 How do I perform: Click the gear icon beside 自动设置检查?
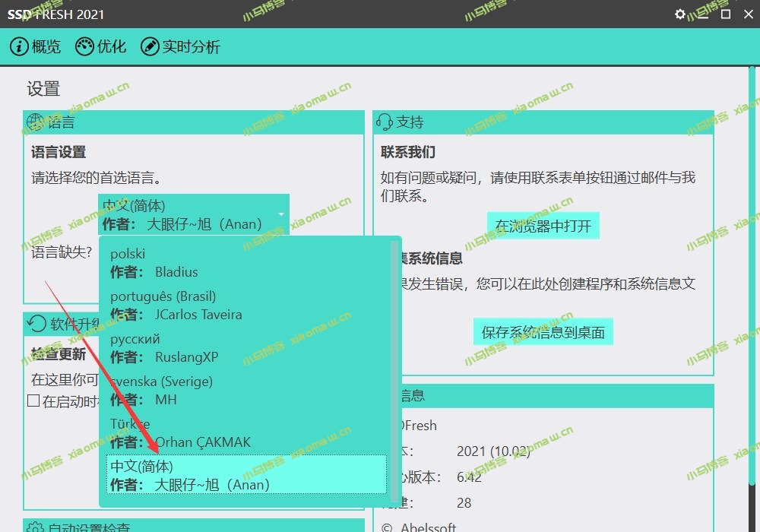pyautogui.click(x=36, y=527)
